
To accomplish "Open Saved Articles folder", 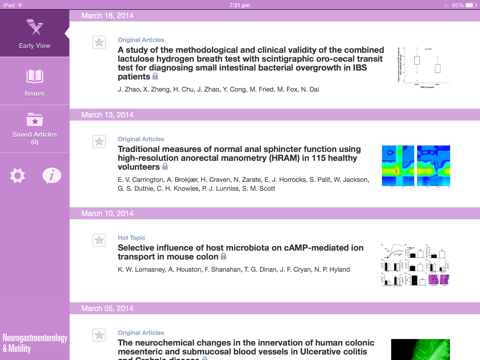I will 34,129.
